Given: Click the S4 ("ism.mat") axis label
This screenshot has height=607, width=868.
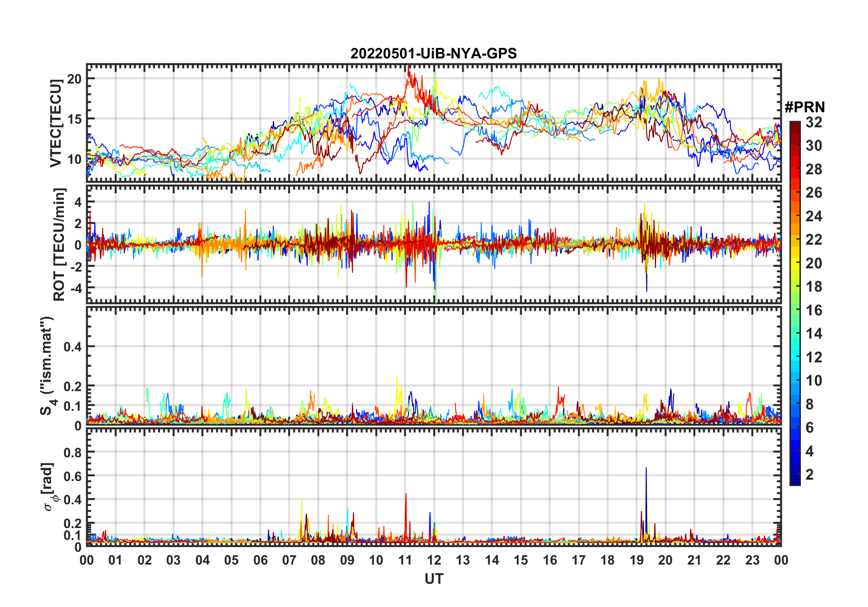Looking at the screenshot, I should (47, 366).
